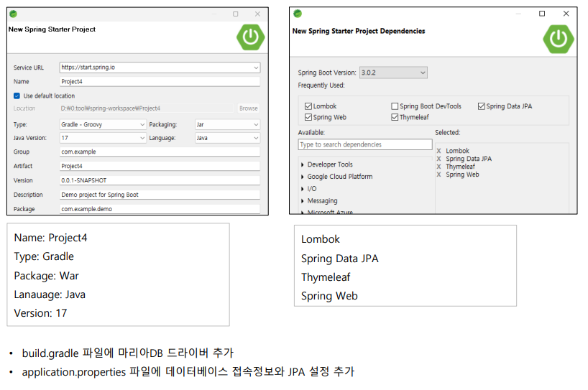Click the Artifact field
This screenshot has height=390, width=588.
pos(160,166)
